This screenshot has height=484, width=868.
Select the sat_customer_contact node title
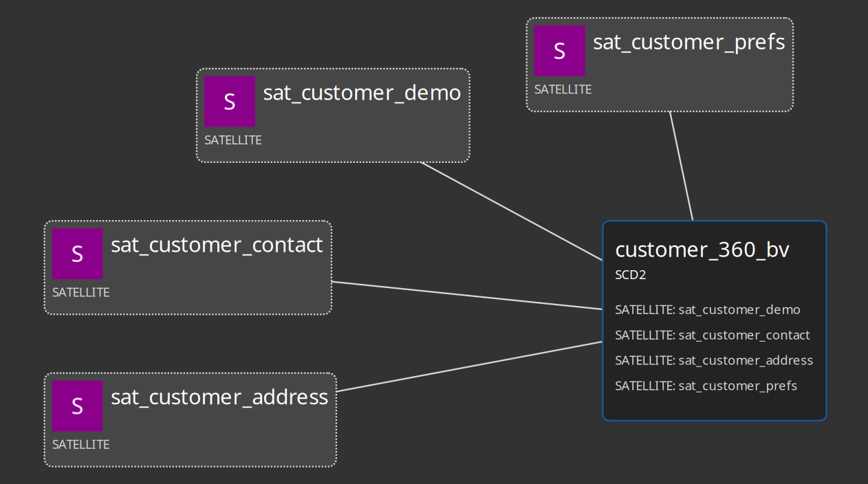click(217, 245)
